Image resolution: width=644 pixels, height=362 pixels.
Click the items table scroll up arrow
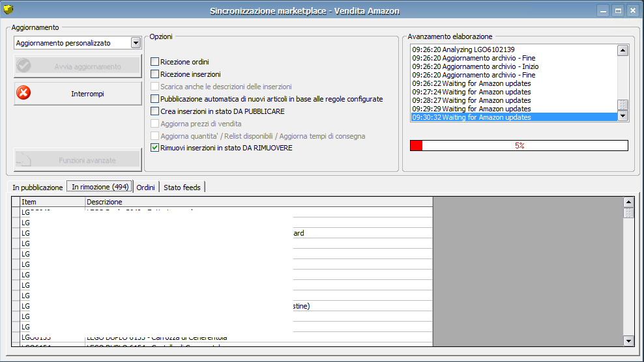[628, 202]
